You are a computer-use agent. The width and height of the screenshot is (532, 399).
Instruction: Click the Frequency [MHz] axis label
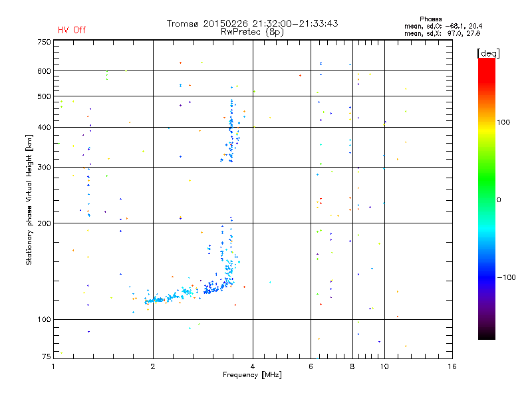click(x=252, y=375)
